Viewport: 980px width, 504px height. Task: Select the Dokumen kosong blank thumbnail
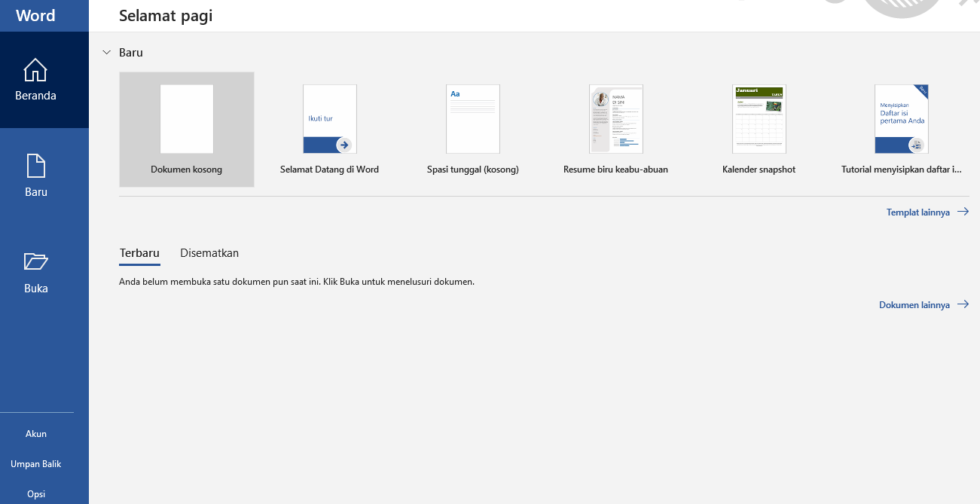click(x=187, y=119)
